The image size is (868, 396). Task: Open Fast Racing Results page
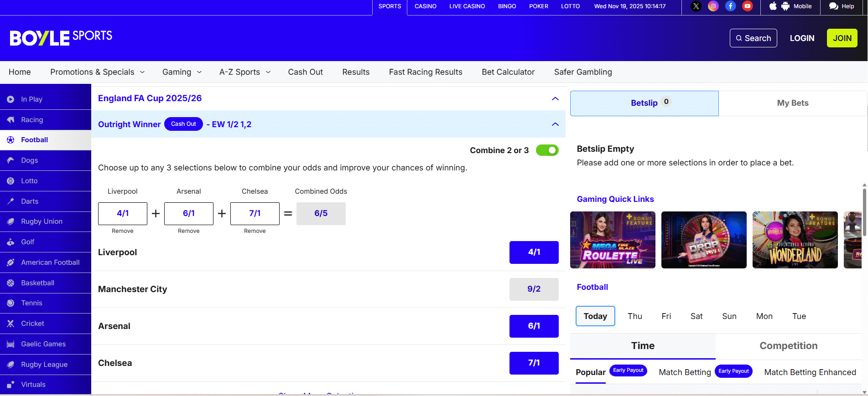[x=426, y=72]
